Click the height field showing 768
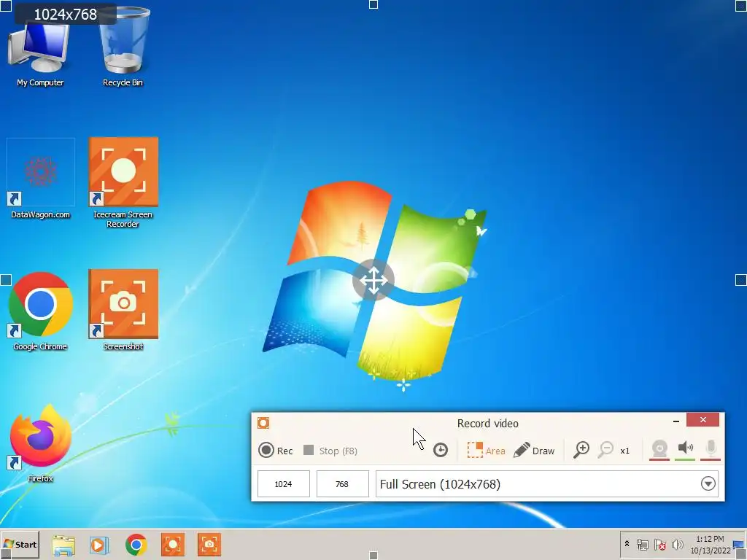 point(342,484)
